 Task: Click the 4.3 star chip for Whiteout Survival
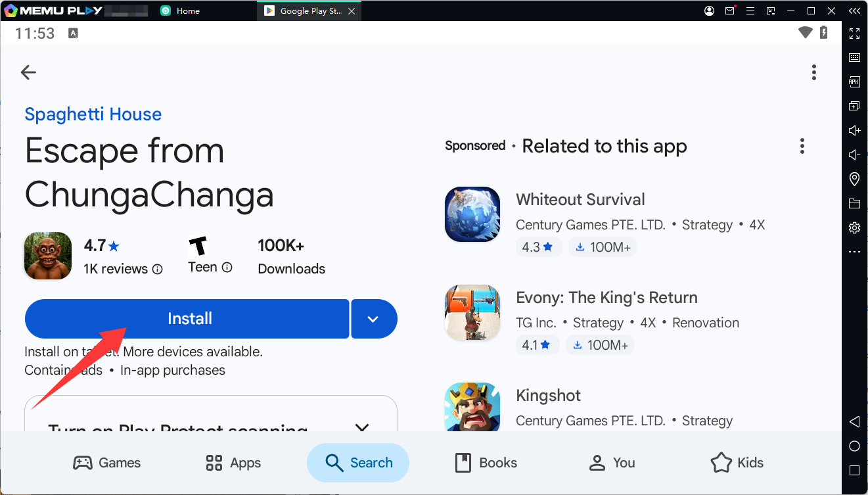tap(539, 247)
